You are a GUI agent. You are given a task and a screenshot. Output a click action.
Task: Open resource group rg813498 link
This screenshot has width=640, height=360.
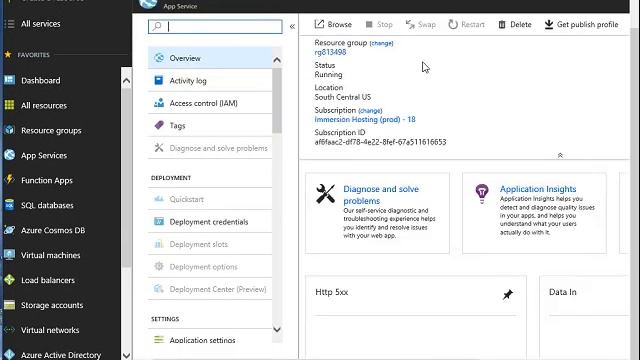[x=330, y=52]
